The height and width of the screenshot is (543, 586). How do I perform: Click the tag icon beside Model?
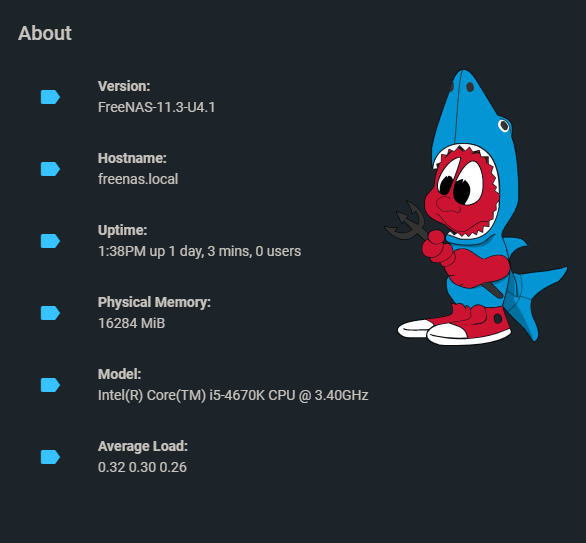point(50,385)
